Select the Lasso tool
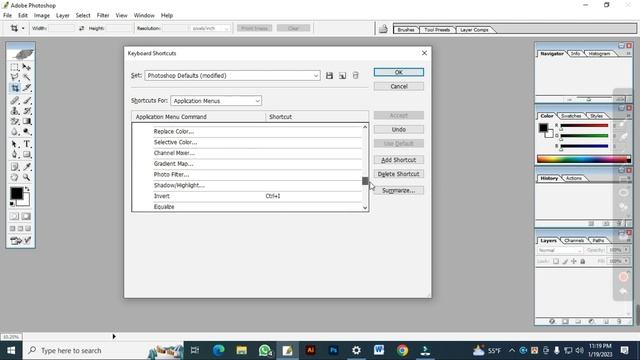640x360 pixels. (15, 77)
